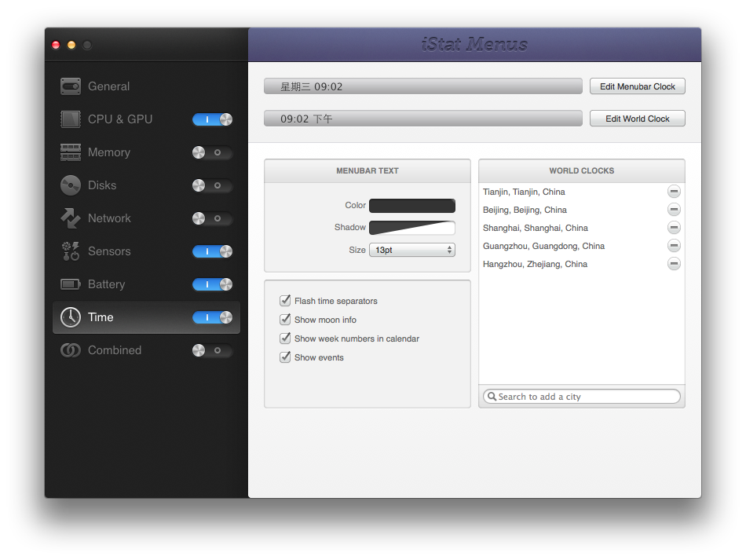The image size is (746, 560).
Task: Uncheck Flash time separators
Action: (285, 301)
